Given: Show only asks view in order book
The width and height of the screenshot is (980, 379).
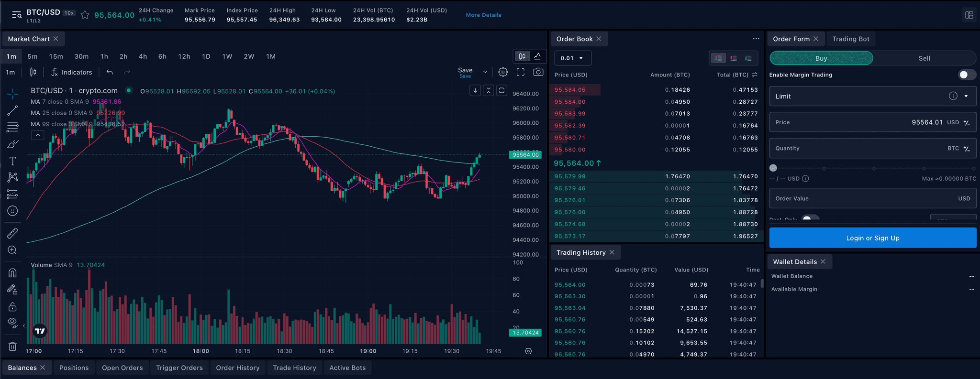Looking at the screenshot, I should point(734,58).
